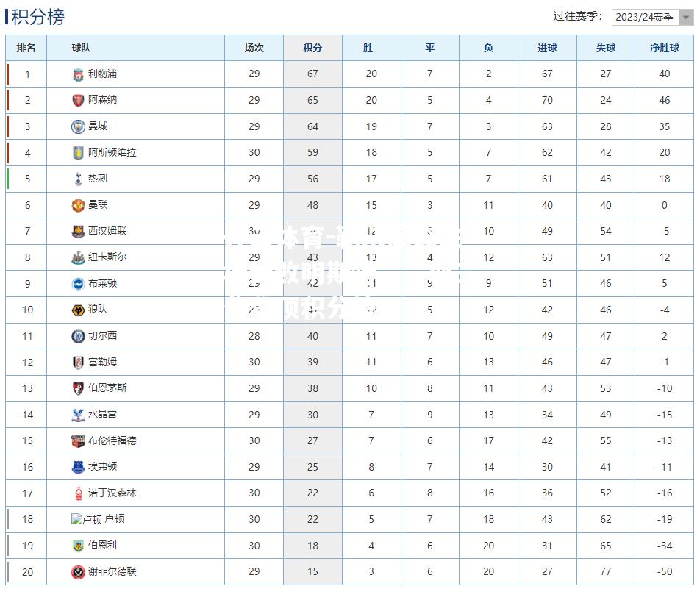Open the 布伦特福德 team link
The height and width of the screenshot is (589, 700).
(112, 440)
